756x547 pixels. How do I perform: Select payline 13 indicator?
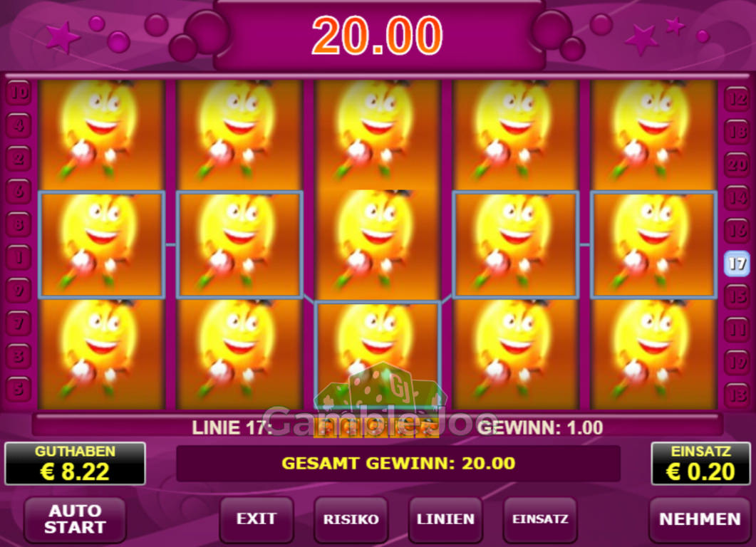(737, 396)
